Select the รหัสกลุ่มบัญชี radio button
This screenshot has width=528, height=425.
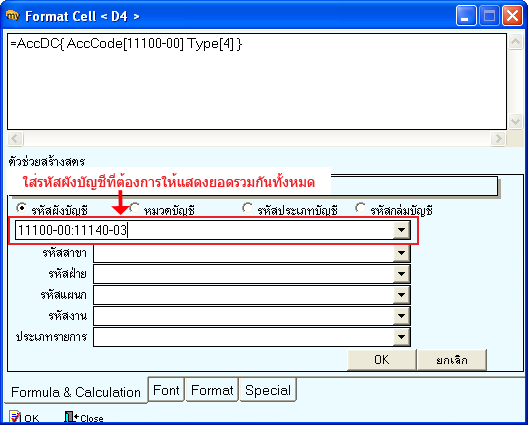click(360, 208)
